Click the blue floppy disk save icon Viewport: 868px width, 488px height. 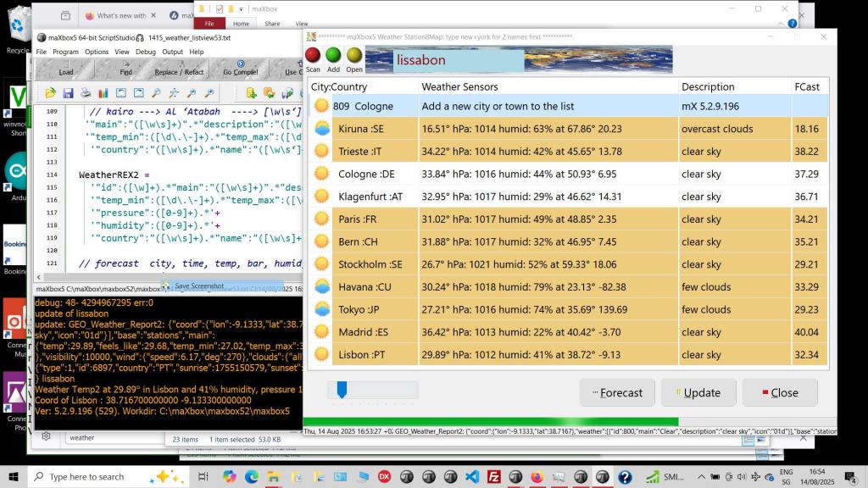68,93
